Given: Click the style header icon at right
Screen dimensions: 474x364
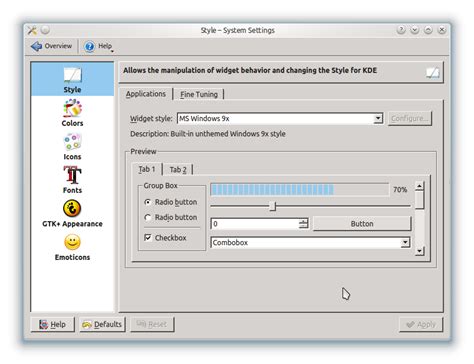Looking at the screenshot, I should click(433, 72).
